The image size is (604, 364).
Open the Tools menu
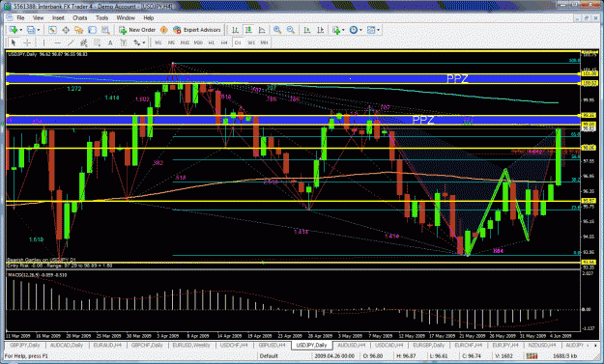point(101,17)
